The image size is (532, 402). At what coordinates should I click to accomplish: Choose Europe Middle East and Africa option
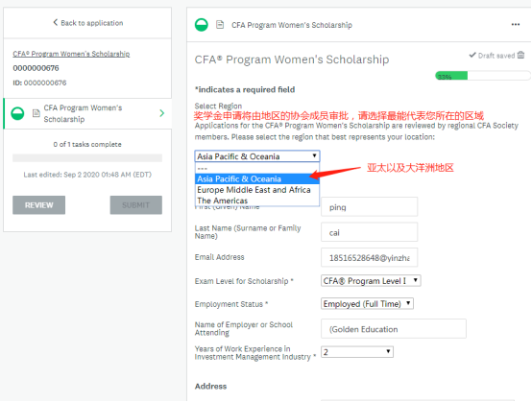tap(257, 190)
